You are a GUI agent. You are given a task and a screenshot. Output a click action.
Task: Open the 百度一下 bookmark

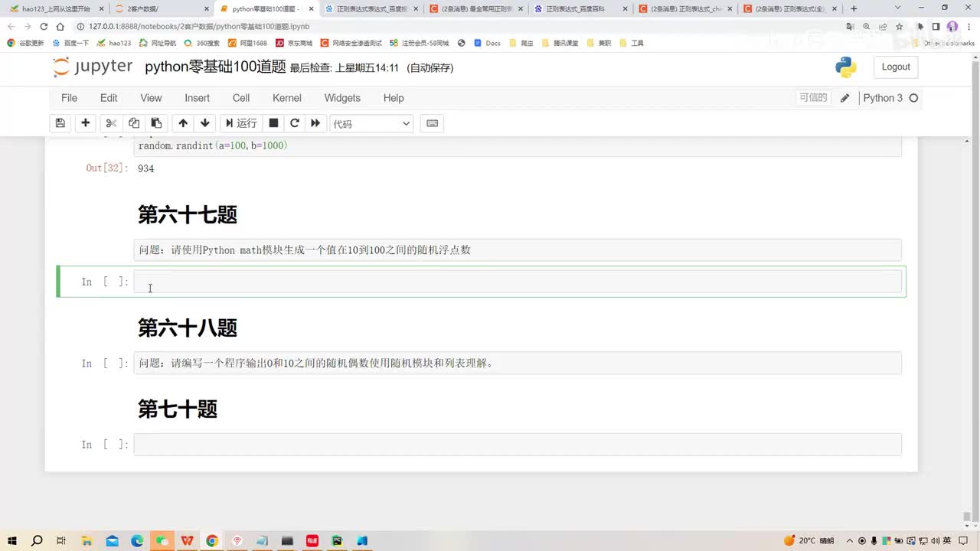[70, 43]
